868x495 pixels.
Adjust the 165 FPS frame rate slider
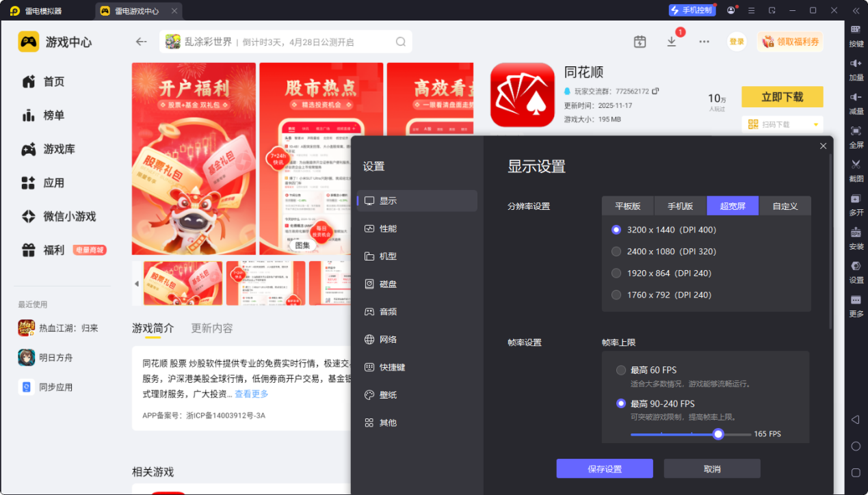(x=718, y=434)
